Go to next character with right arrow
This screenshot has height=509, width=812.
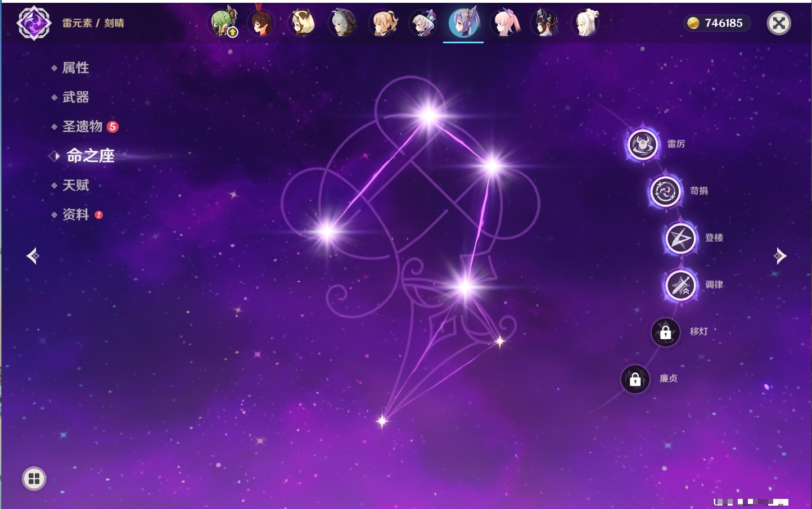tap(780, 256)
